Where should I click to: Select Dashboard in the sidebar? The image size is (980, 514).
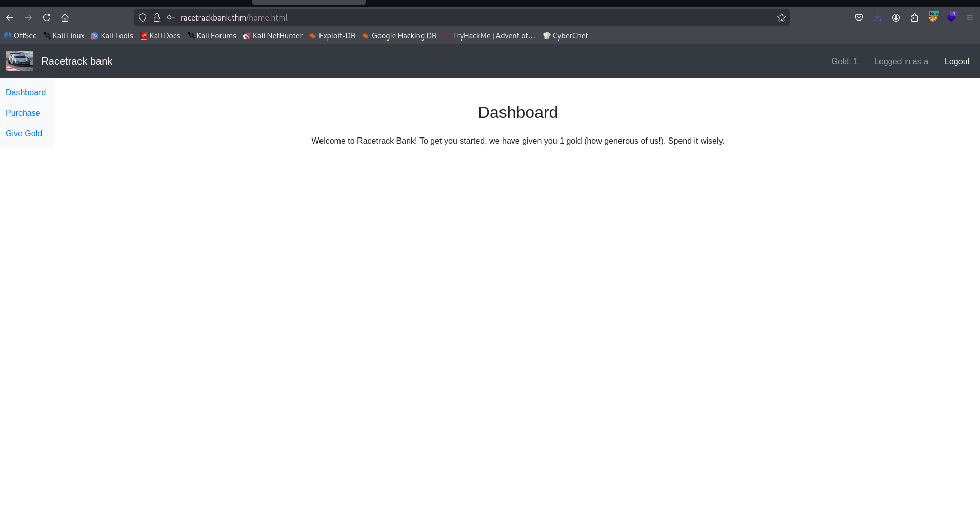click(x=26, y=92)
